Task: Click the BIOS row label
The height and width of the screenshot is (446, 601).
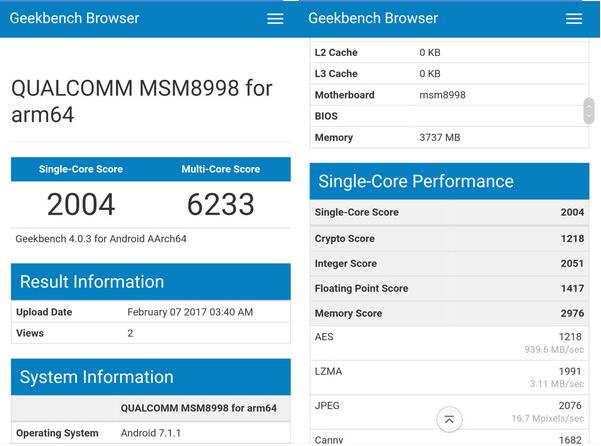Action: coord(326,116)
